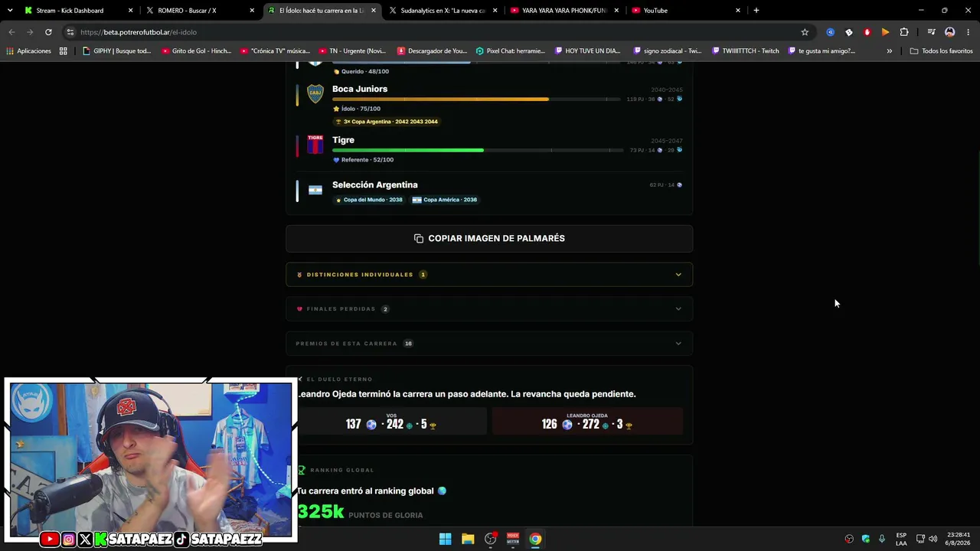Open the Aplicaciones bookmarks shortcut
Image resolution: width=980 pixels, height=551 pixels.
click(x=28, y=51)
